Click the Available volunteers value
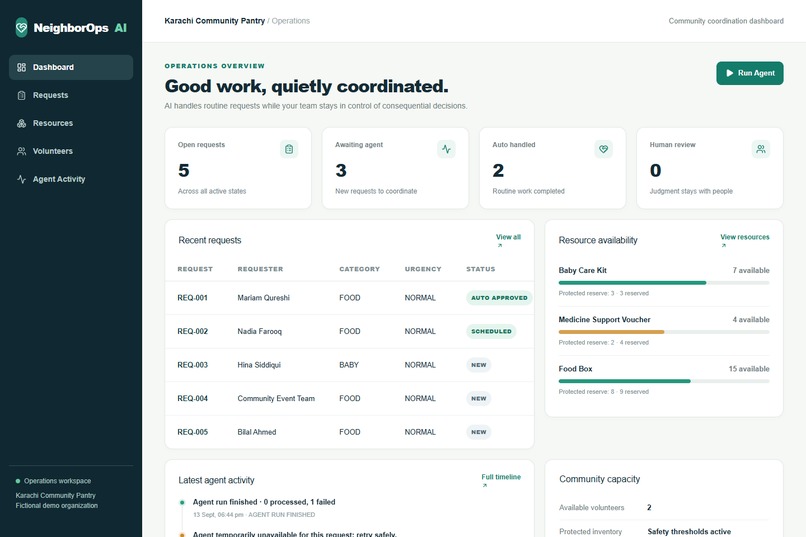 coord(649,508)
